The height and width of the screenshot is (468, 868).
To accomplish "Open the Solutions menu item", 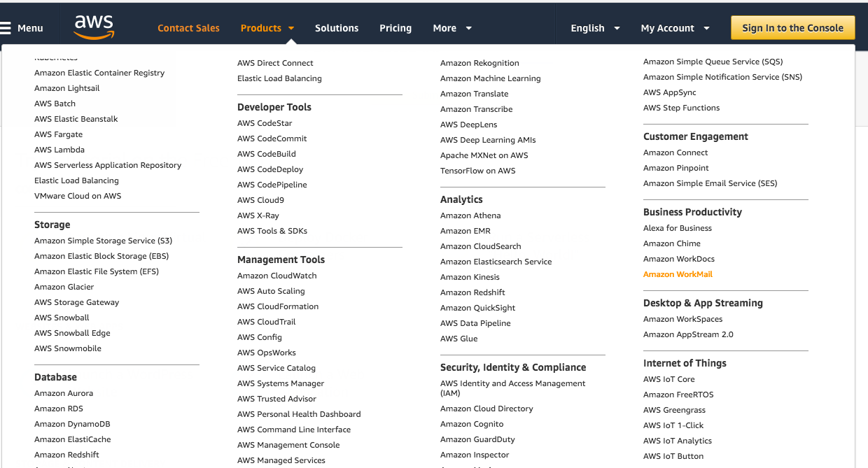I will click(337, 28).
